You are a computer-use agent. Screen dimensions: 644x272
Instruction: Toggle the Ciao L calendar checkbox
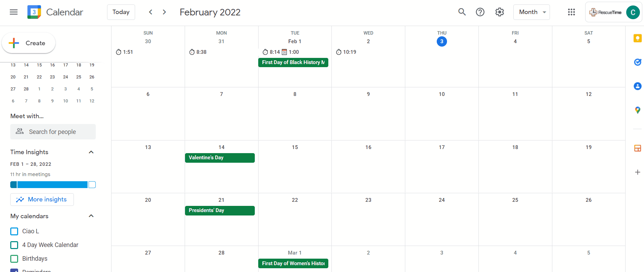click(x=14, y=231)
